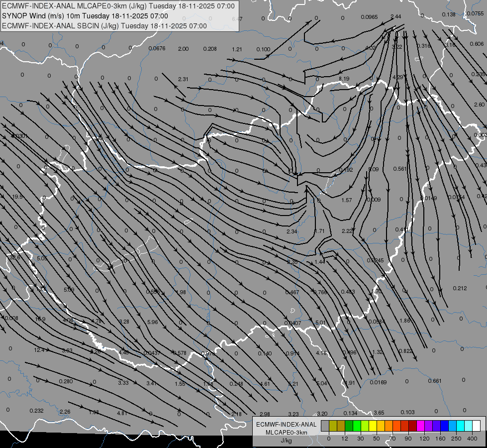This screenshot has height=448, width=487.
Task: Click the map value 4.81
Action: [x=122, y=413]
